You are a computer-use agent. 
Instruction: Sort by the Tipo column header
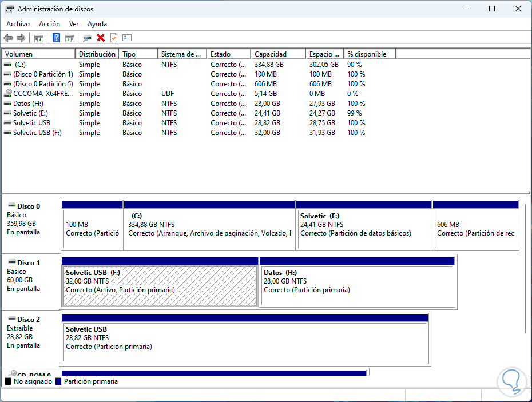coord(138,54)
